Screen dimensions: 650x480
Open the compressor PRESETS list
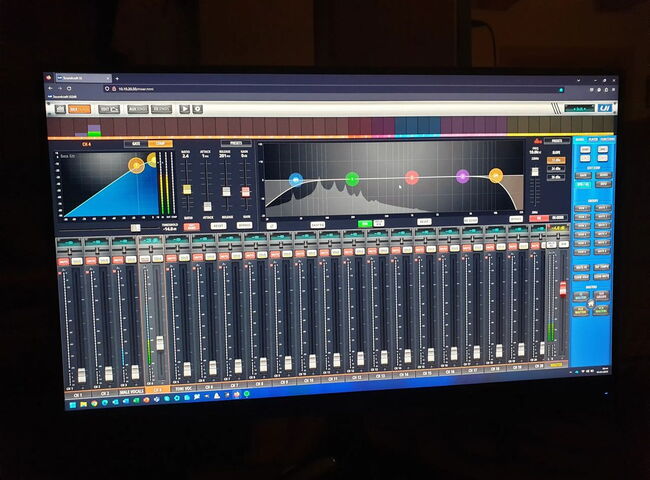pyautogui.click(x=232, y=144)
